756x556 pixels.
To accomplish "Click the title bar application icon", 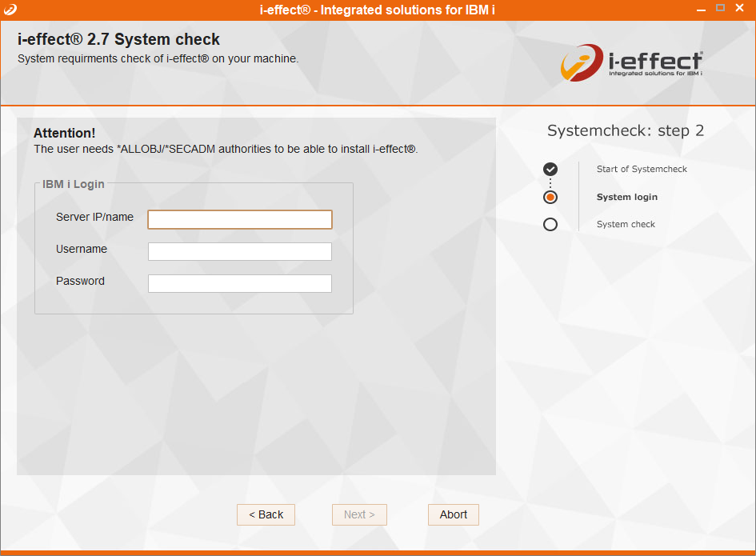I will [x=10, y=9].
